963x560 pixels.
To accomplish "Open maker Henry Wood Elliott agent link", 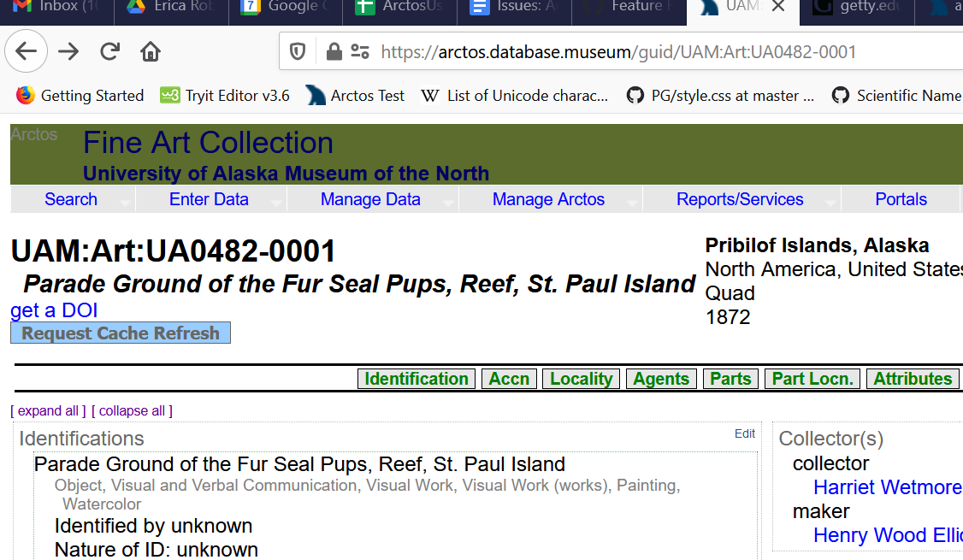I will [888, 535].
